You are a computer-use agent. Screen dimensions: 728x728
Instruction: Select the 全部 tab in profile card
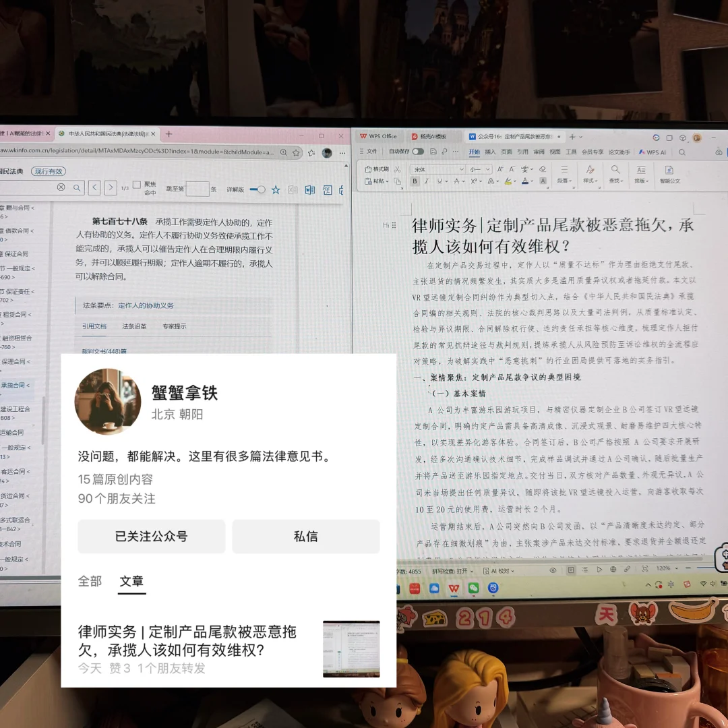[90, 581]
